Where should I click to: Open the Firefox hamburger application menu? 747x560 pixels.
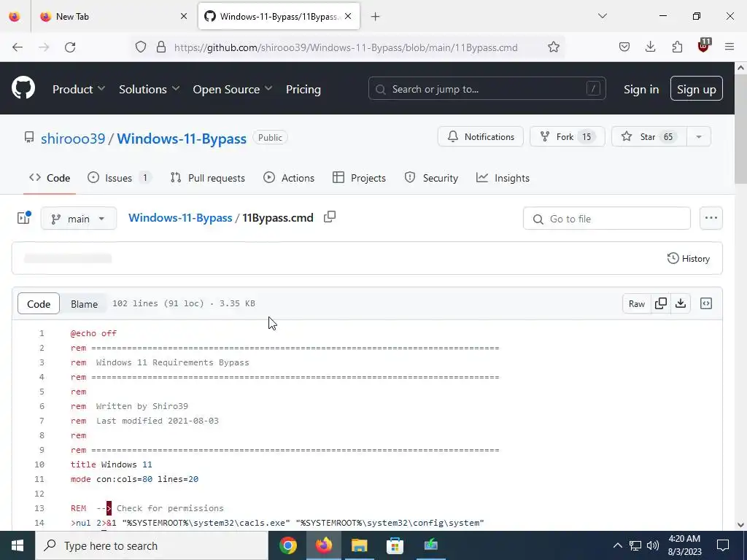tap(729, 47)
